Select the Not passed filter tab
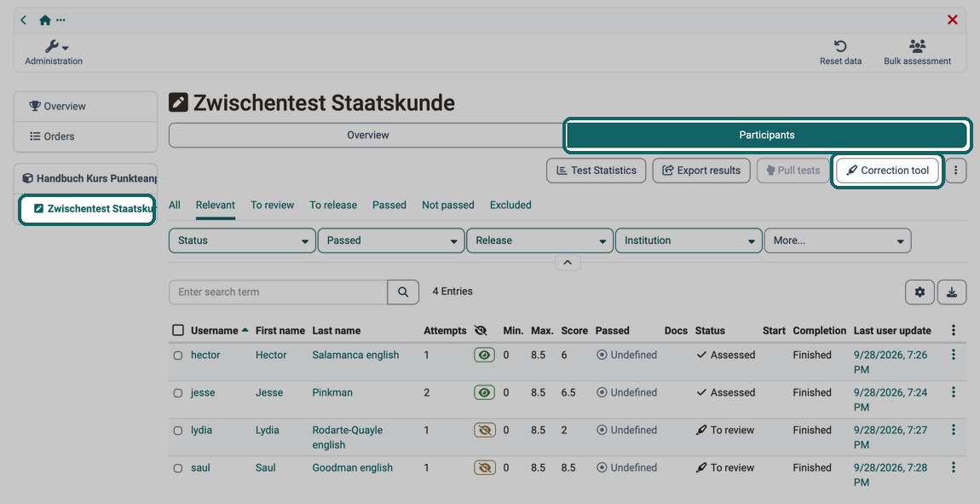The height and width of the screenshot is (504, 980). [x=448, y=206]
